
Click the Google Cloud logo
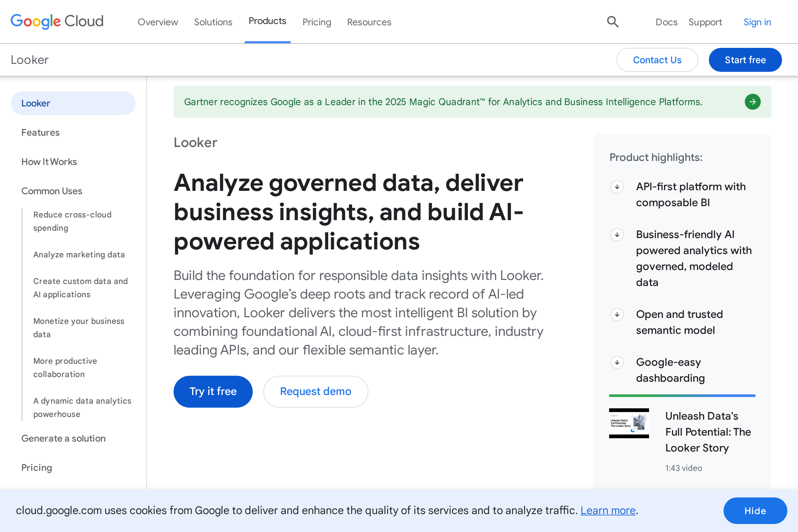56,21
